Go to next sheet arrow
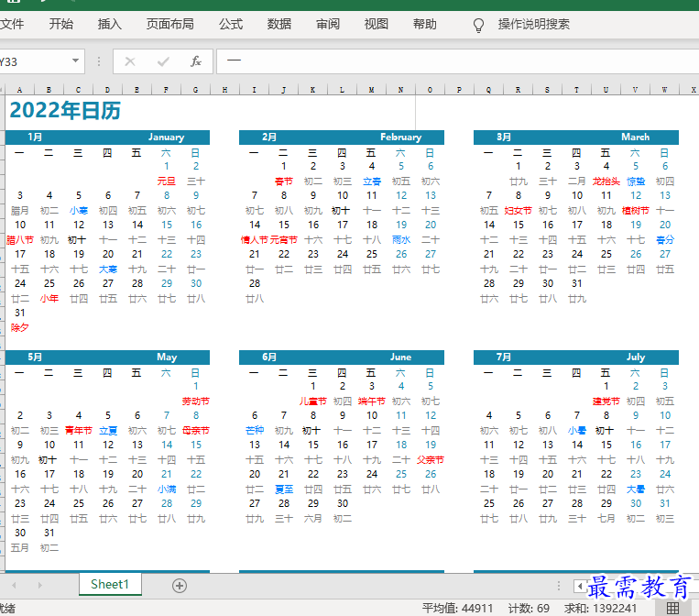699x616 pixels. point(40,585)
